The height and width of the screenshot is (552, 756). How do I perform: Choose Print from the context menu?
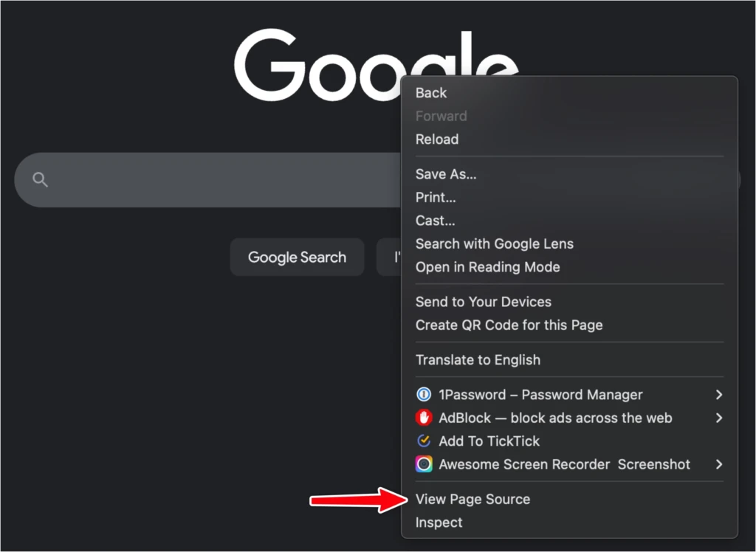tap(436, 197)
